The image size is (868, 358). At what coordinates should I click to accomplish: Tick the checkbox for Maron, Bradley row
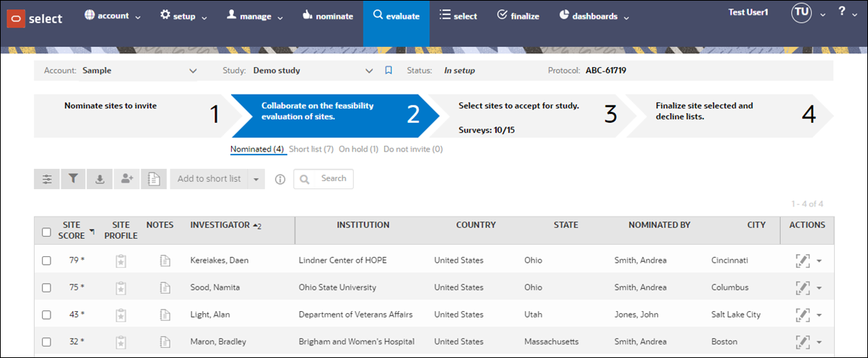pos(46,342)
